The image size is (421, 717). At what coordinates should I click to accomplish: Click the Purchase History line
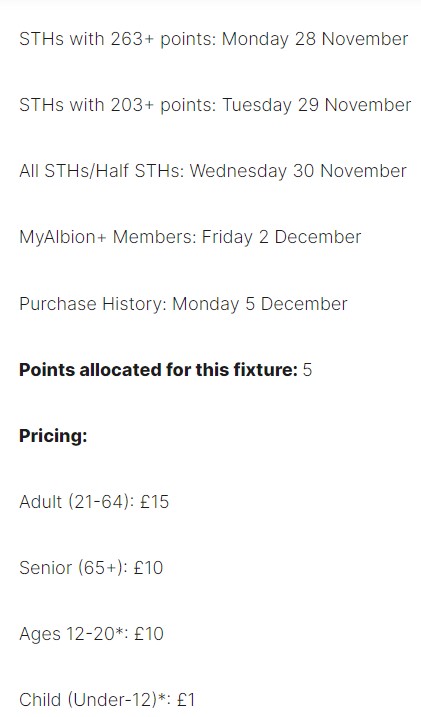[183, 304]
